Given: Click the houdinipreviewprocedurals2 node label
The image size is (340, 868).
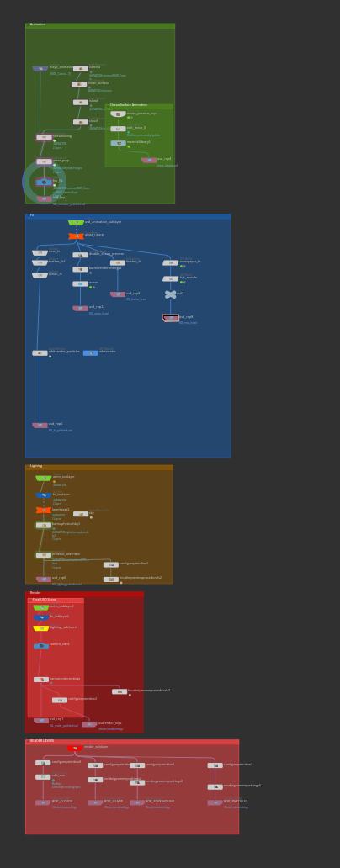Looking at the screenshot, I should pos(141,577).
